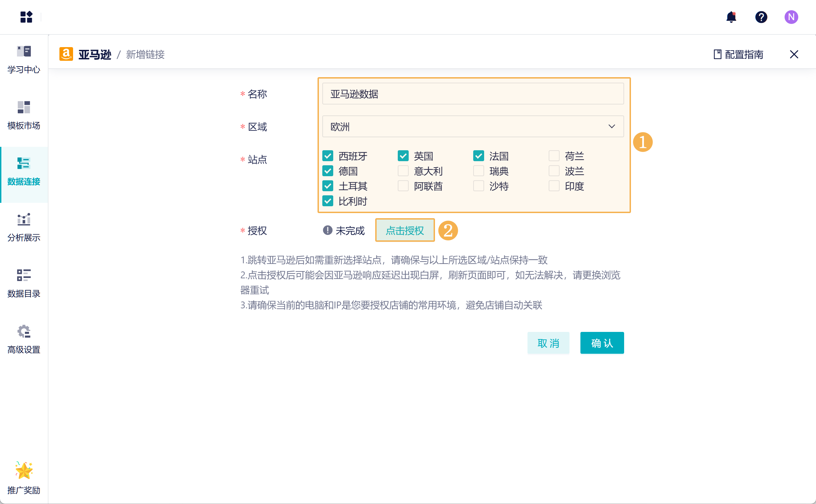This screenshot has width=816, height=504.
Task: Uncheck the 比利时 site checkbox
Action: (x=328, y=201)
